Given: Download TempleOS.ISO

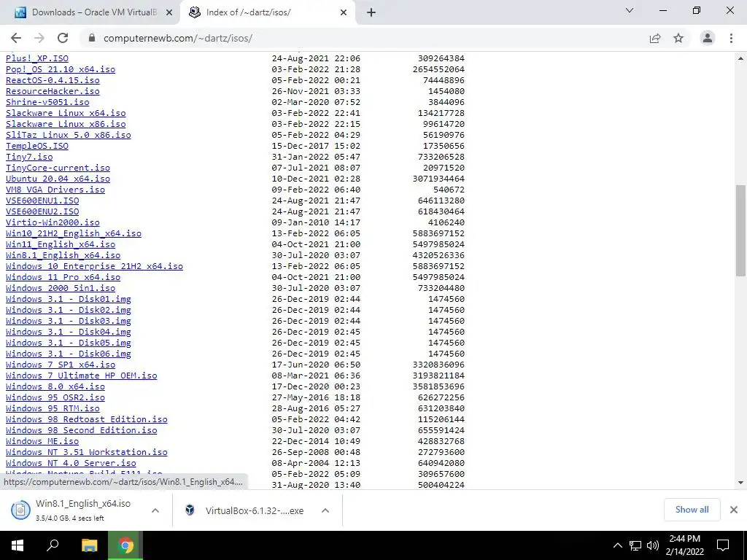Looking at the screenshot, I should (37, 146).
